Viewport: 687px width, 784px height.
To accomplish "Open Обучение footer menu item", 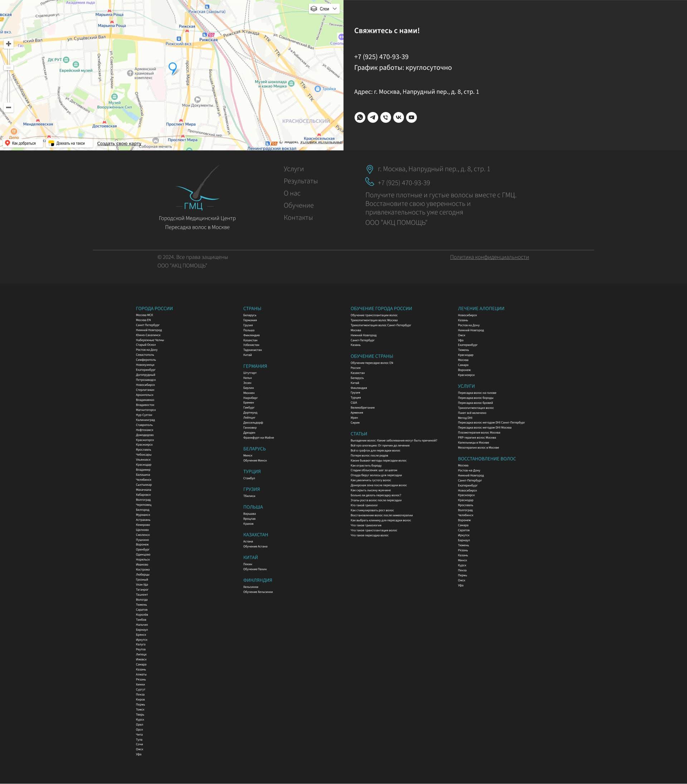I will coord(298,205).
